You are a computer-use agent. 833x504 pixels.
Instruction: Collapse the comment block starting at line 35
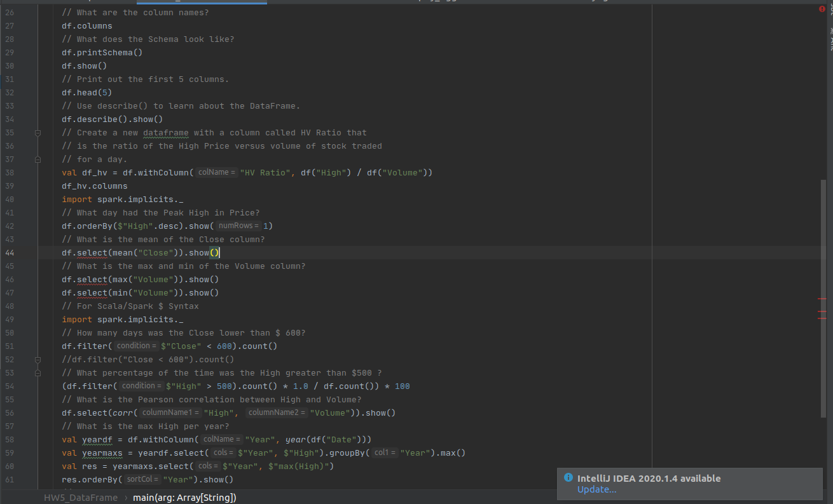38,133
